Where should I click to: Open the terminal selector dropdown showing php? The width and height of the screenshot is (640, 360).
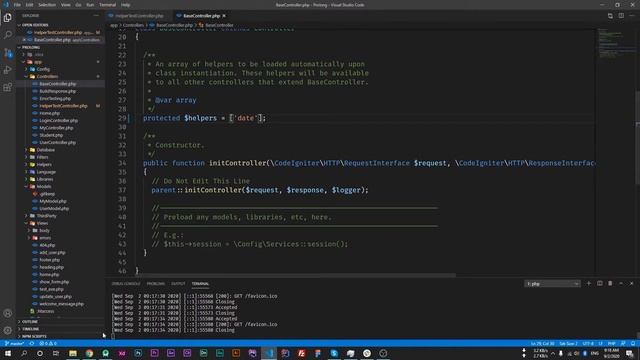coord(552,284)
